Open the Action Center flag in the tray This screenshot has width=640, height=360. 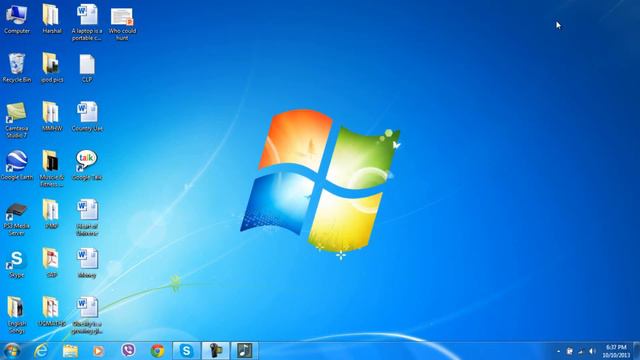coord(569,351)
